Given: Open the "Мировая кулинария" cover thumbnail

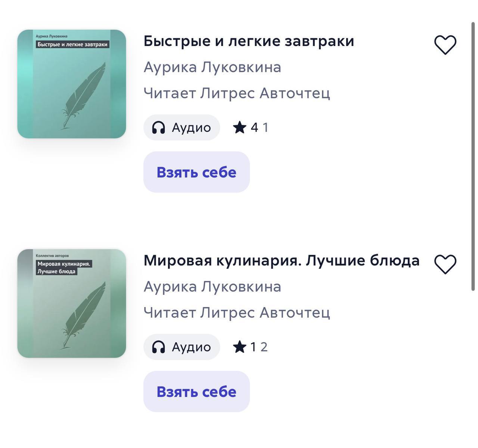Looking at the screenshot, I should [x=72, y=303].
